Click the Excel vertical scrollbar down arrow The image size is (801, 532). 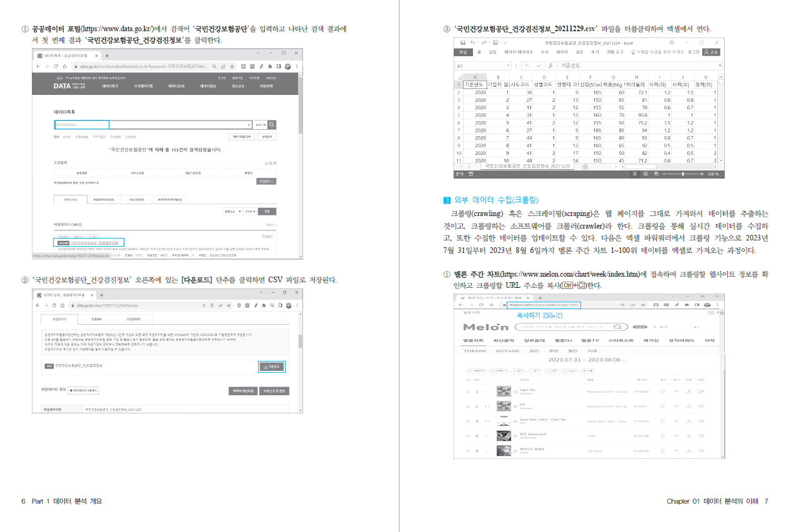(722, 160)
